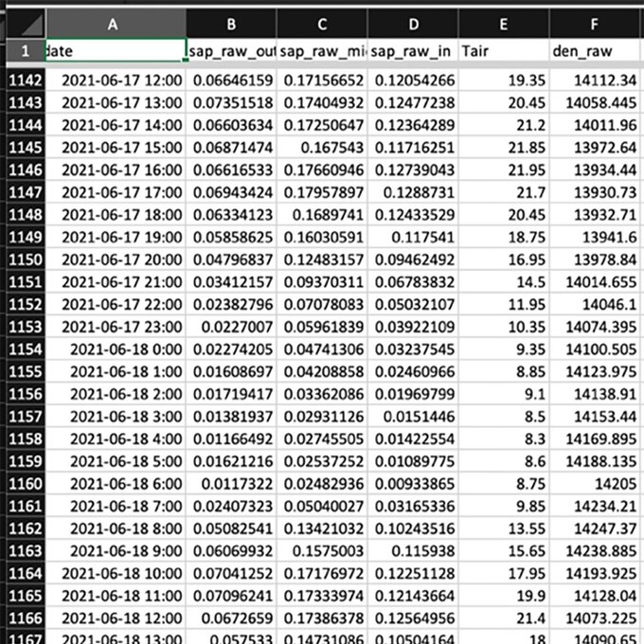The height and width of the screenshot is (644, 644).
Task: Select column D header
Action: tap(413, 24)
